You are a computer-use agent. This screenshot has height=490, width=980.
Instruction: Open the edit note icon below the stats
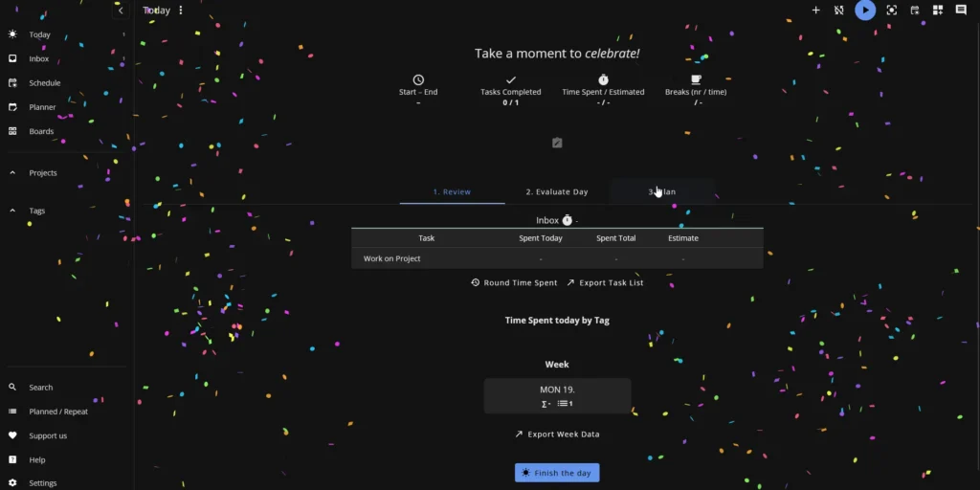coord(557,143)
